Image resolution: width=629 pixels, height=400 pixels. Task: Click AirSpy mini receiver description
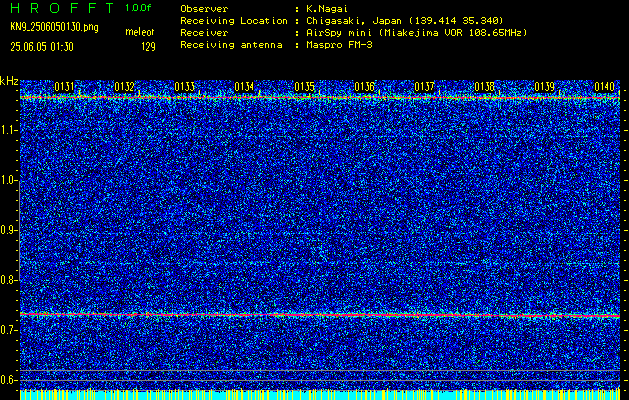tap(416, 32)
